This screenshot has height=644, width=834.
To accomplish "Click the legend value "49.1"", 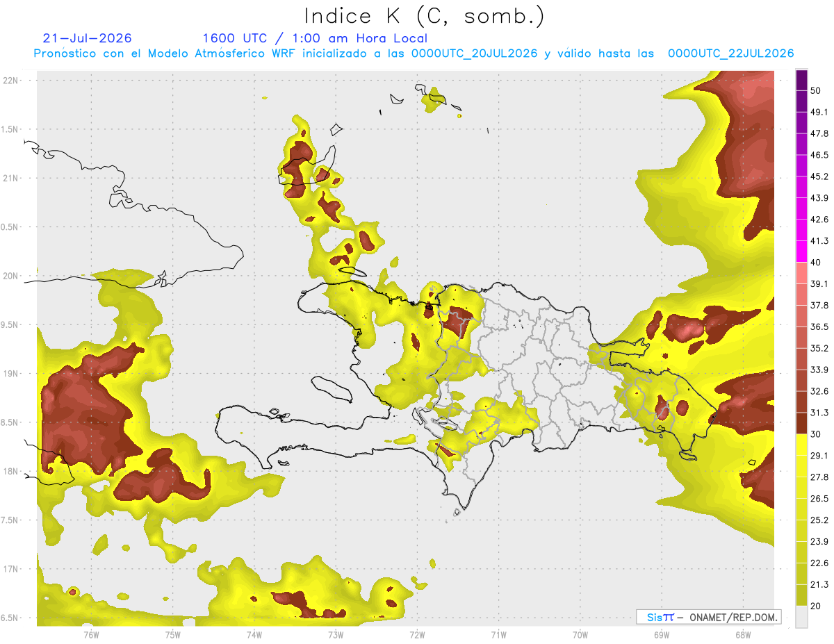I will point(819,112).
